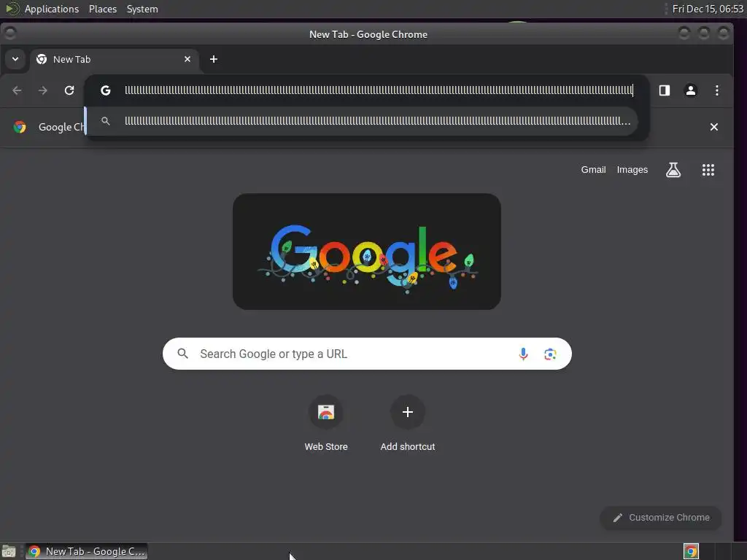Start voice search with microphone
The image size is (747, 560).
click(x=523, y=354)
